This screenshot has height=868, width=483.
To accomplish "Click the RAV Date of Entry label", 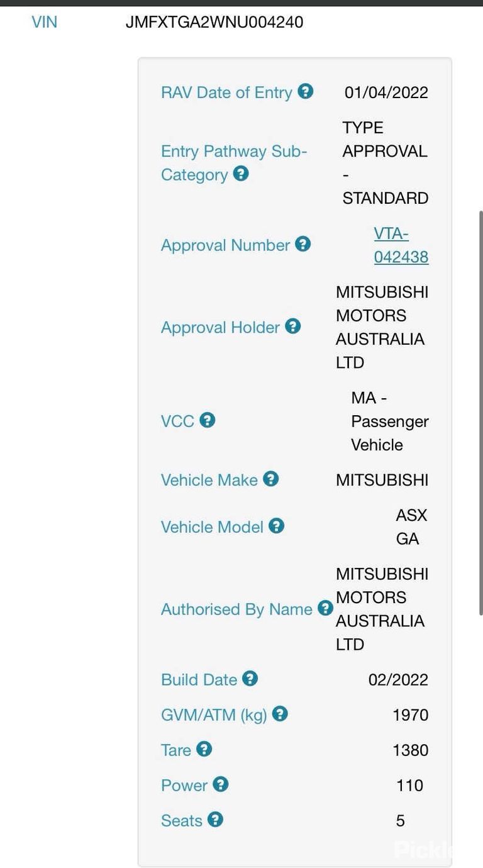I will pos(226,92).
